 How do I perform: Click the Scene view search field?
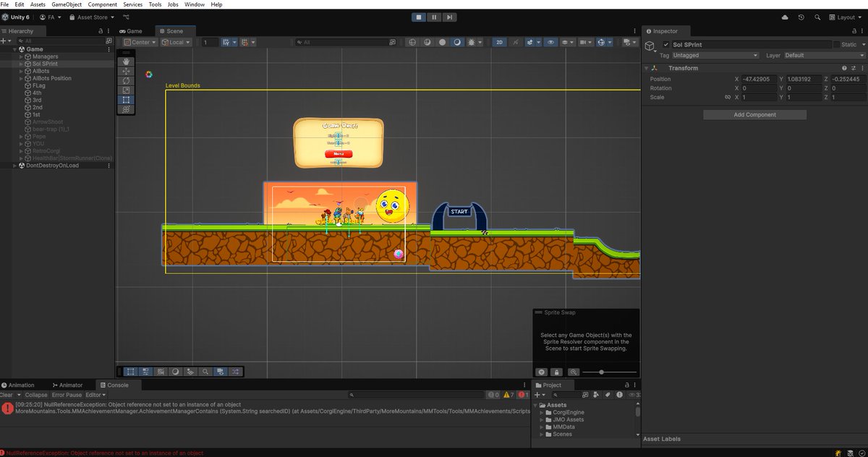(347, 42)
